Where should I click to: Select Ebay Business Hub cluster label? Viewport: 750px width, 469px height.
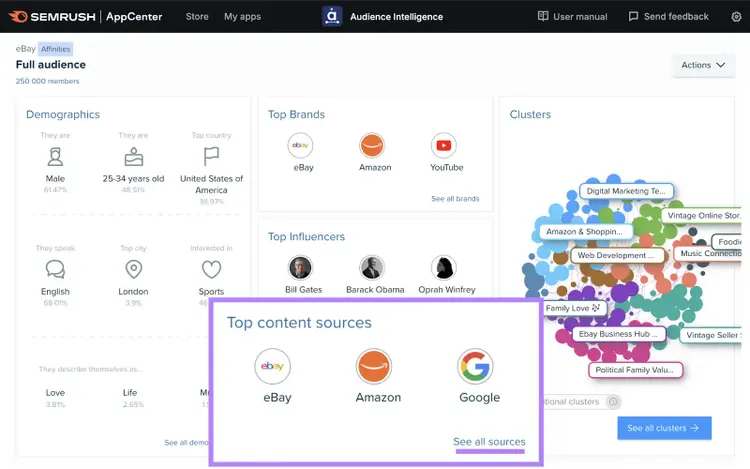click(x=618, y=334)
